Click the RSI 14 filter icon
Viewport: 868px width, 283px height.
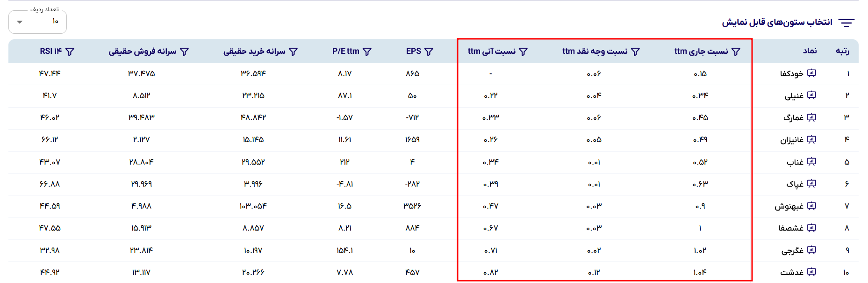coord(70,51)
